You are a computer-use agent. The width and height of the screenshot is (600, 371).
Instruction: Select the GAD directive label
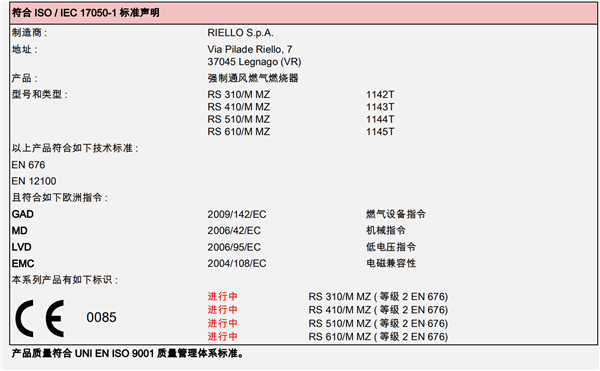click(23, 214)
